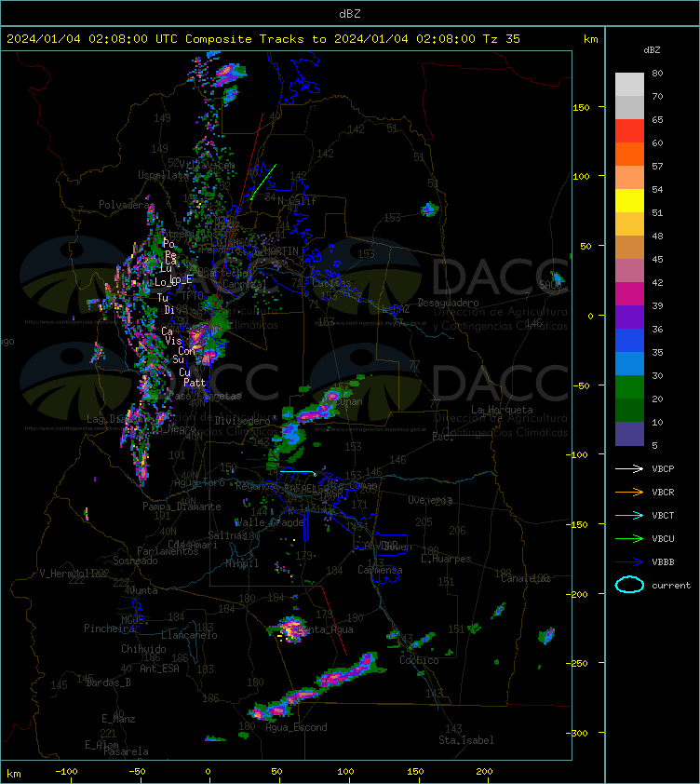Click the '-300' tick on the vertical axis
The image size is (700, 784).
(x=579, y=733)
